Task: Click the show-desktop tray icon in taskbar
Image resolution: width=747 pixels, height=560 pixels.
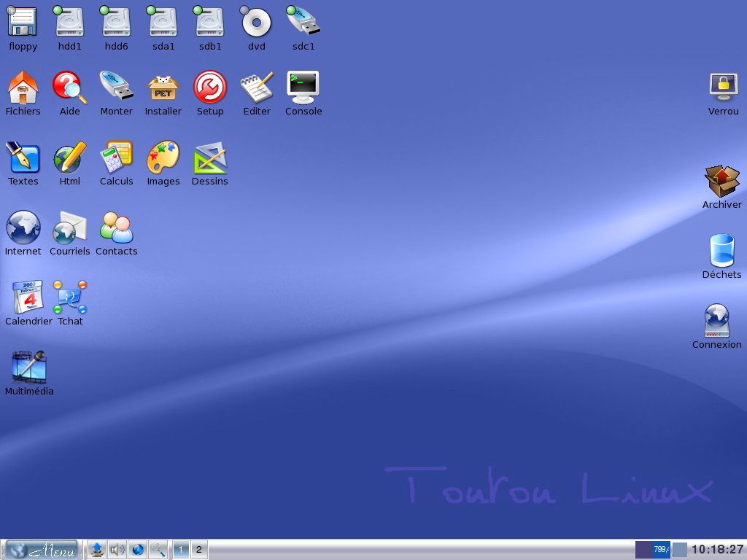Action: (97, 550)
